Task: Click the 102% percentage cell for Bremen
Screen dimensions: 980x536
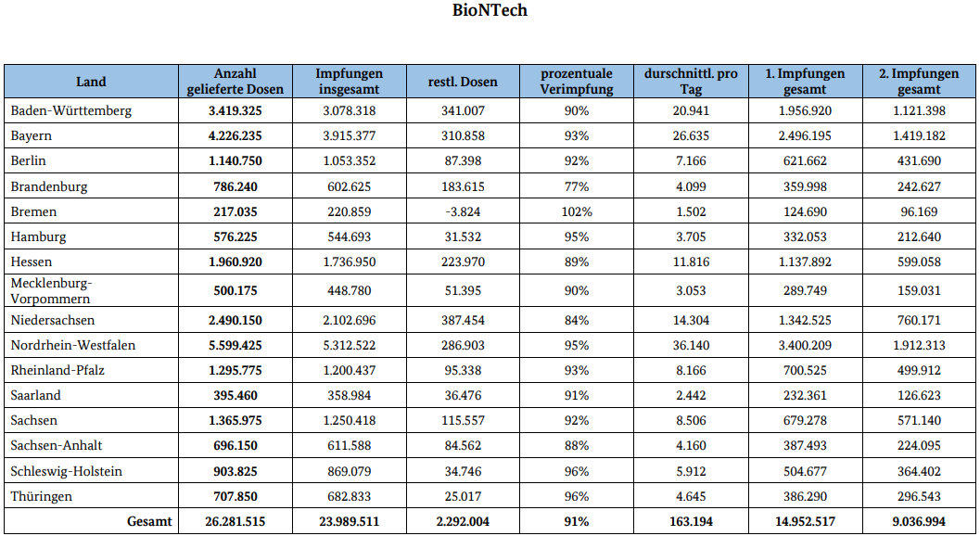Action: point(577,211)
